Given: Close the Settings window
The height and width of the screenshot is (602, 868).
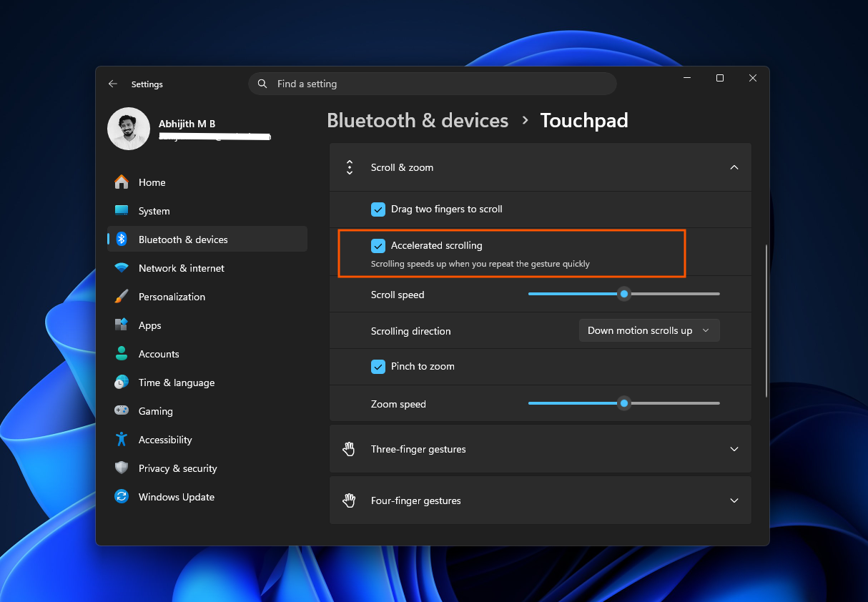Looking at the screenshot, I should tap(753, 78).
